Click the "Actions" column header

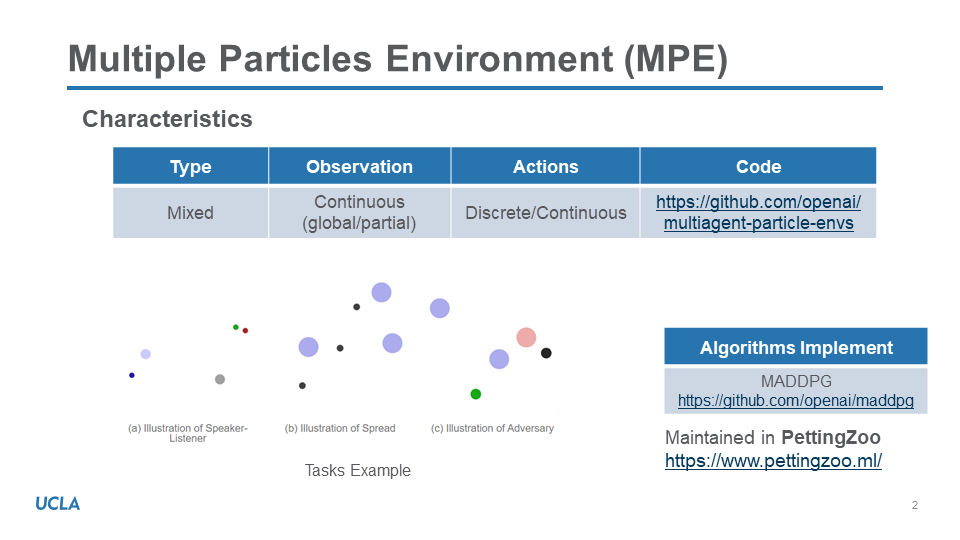click(545, 167)
